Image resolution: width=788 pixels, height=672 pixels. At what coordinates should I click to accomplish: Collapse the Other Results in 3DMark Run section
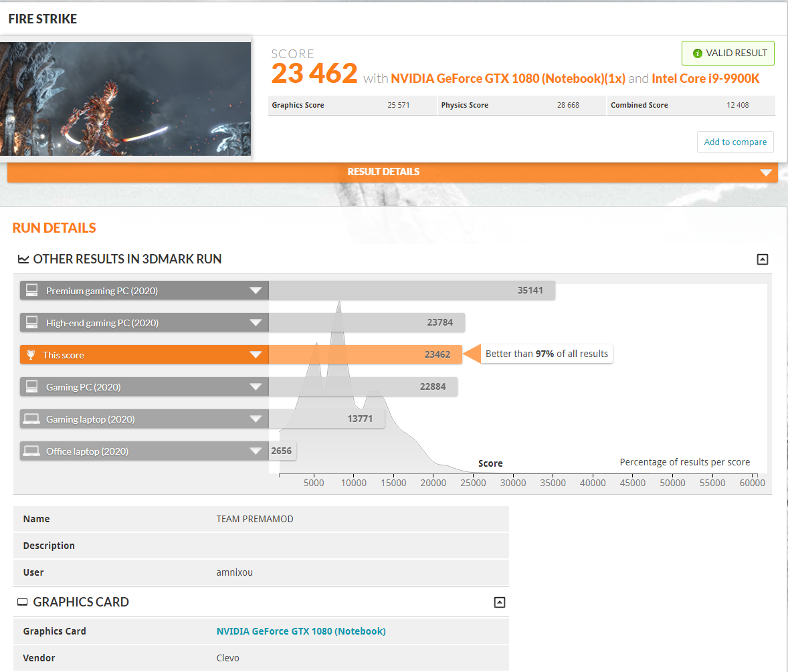[762, 259]
